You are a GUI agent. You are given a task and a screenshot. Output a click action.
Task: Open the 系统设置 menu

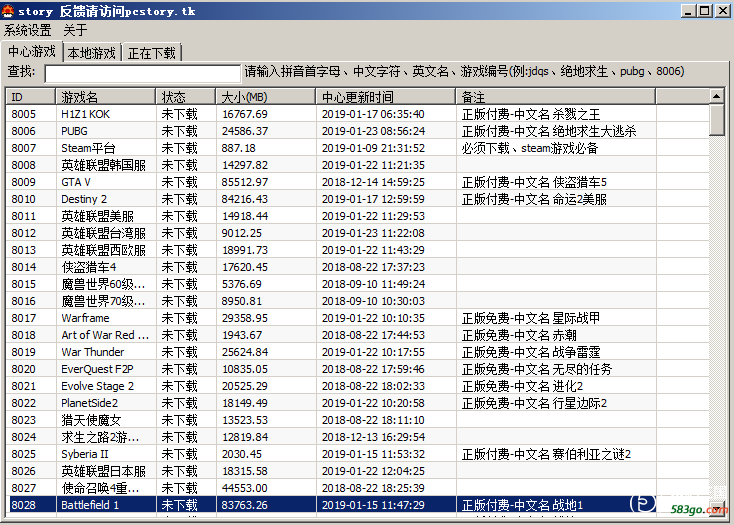(x=28, y=30)
